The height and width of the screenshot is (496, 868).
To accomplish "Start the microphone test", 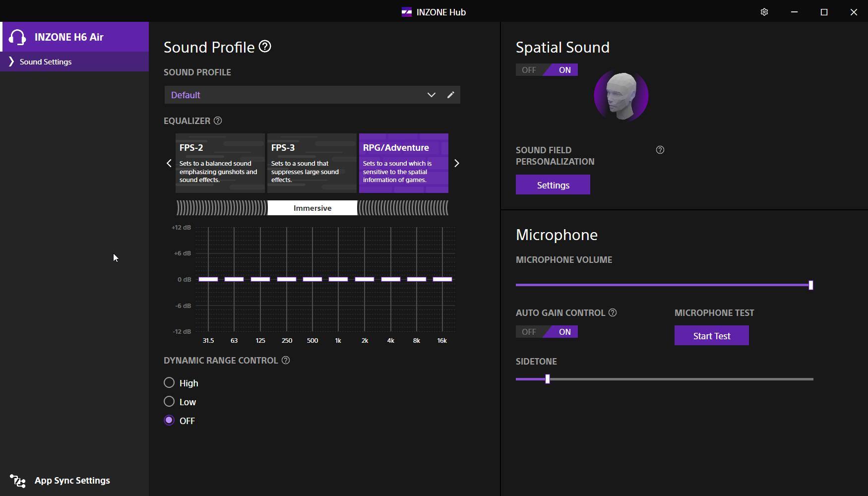I will 712,335.
